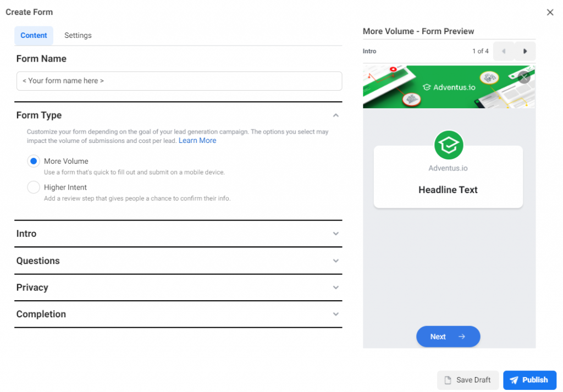Switch to the Settings tab
Screen dimensions: 563x392
(78, 36)
